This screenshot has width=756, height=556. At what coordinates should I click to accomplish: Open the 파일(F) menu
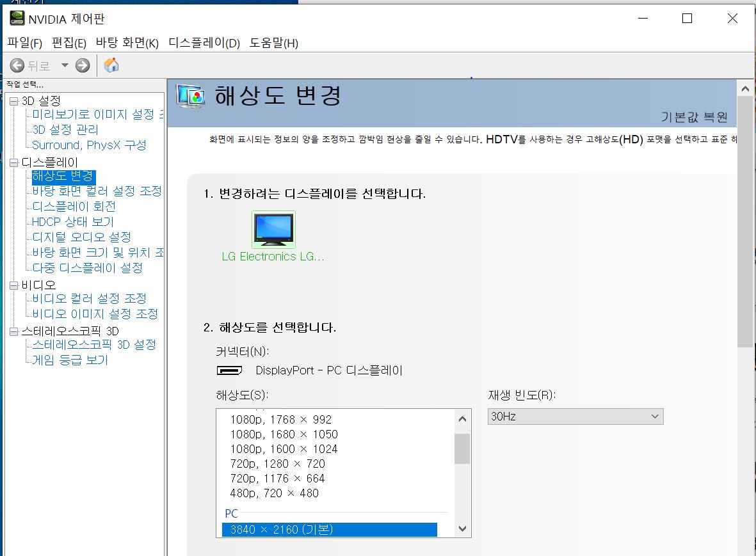click(24, 43)
